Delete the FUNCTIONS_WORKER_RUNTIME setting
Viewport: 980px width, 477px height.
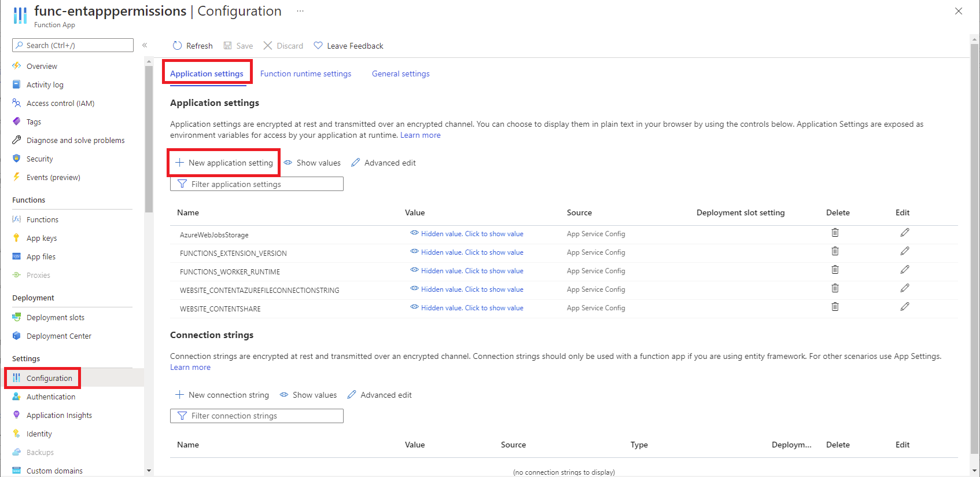[x=835, y=270]
